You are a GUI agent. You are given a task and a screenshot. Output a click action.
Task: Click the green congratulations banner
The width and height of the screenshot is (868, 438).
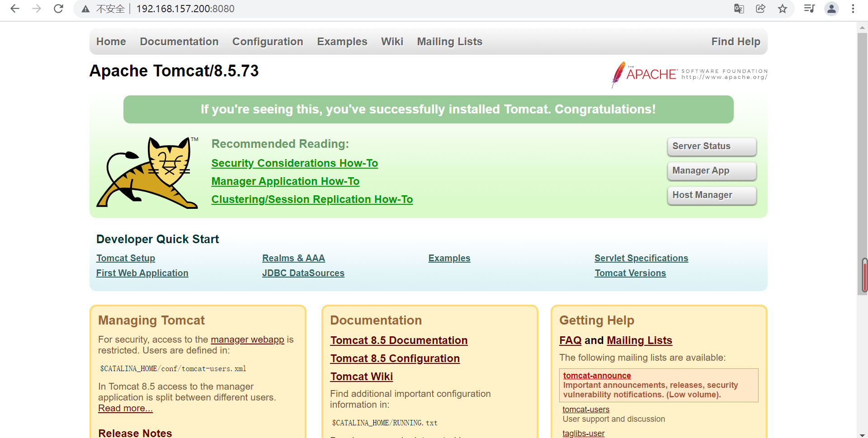pos(429,109)
